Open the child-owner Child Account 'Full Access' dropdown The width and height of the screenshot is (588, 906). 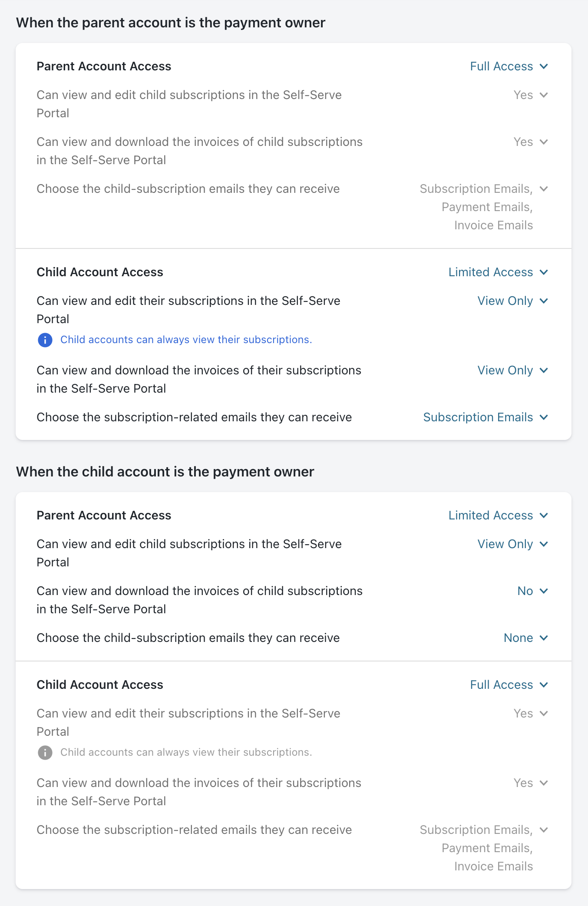tap(509, 685)
